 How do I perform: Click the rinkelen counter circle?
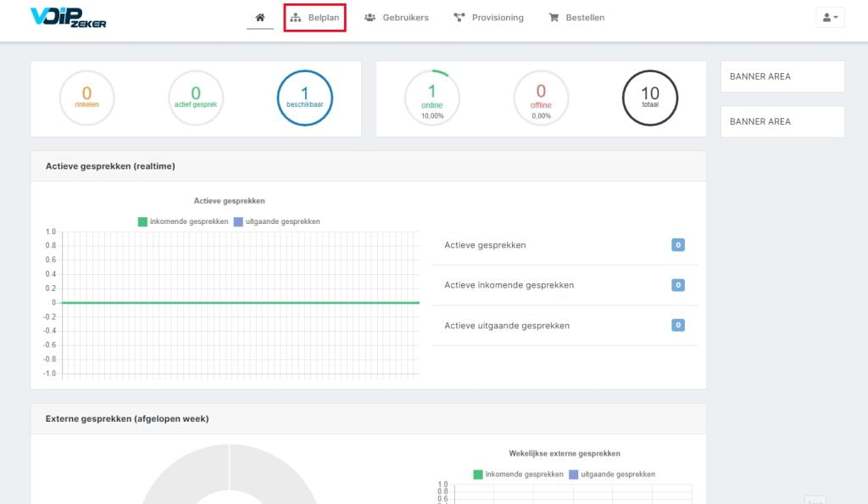click(87, 98)
